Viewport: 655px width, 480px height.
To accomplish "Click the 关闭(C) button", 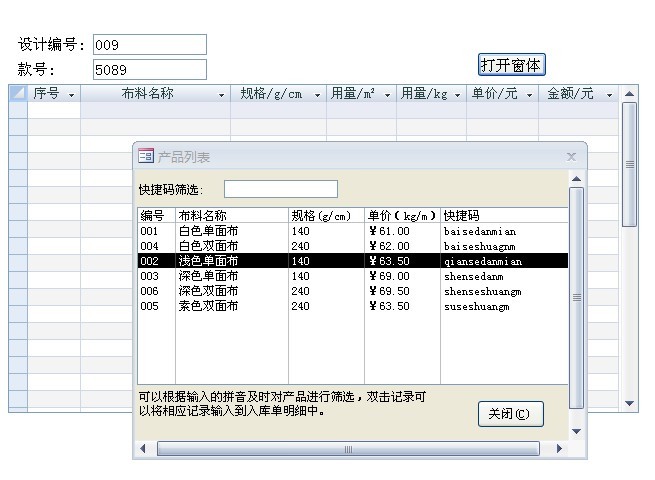I will click(x=510, y=414).
